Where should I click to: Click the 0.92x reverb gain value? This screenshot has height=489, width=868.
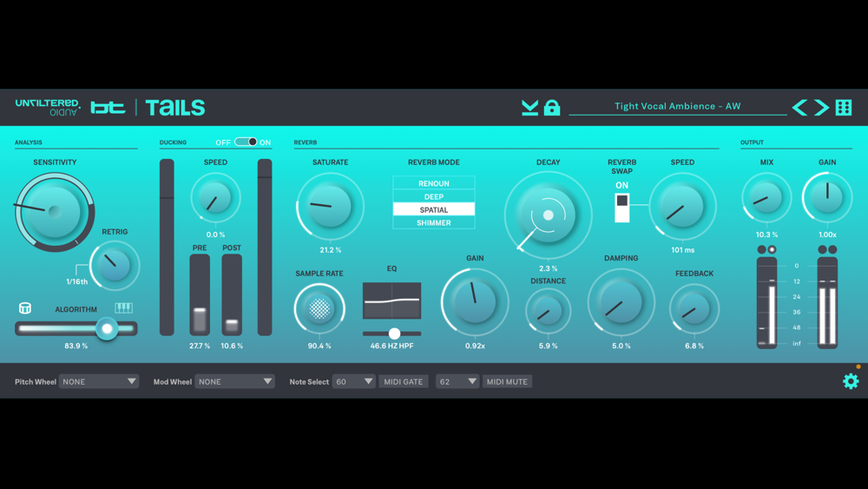(475, 346)
